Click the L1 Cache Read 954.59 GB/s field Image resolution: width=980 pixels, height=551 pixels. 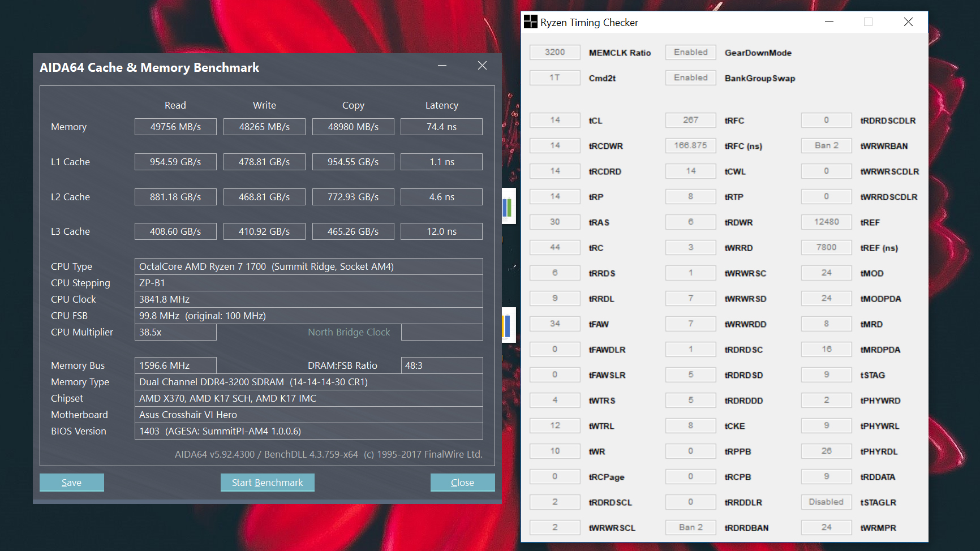tap(175, 162)
